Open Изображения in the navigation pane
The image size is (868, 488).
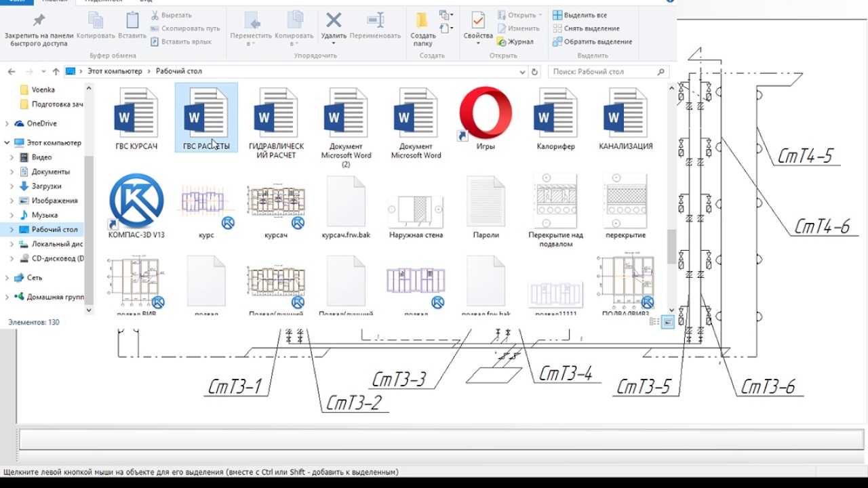click(x=54, y=201)
